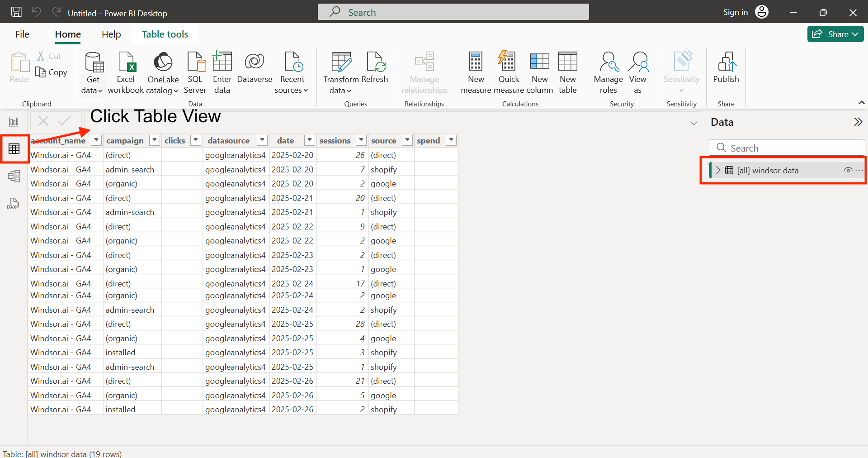
Task: Import from Excel workbook
Action: coord(126,73)
